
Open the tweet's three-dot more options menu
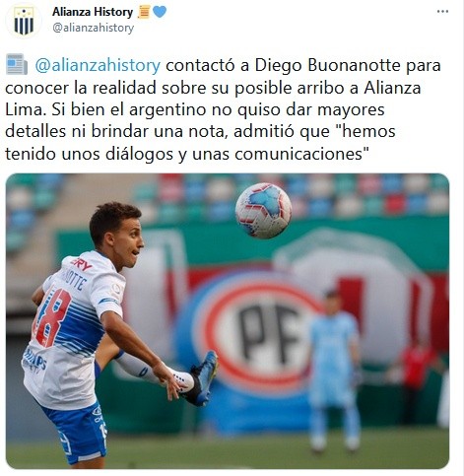(x=442, y=12)
